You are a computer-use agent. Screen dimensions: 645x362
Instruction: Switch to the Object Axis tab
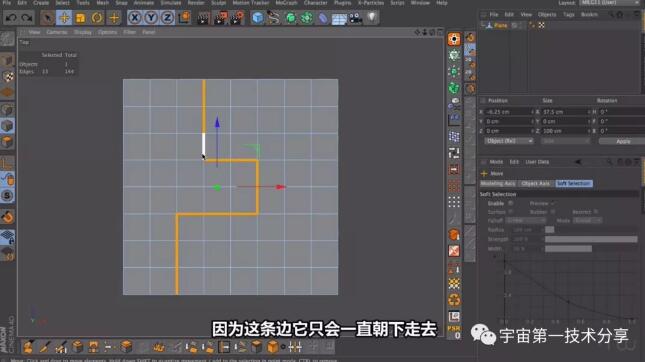(535, 183)
